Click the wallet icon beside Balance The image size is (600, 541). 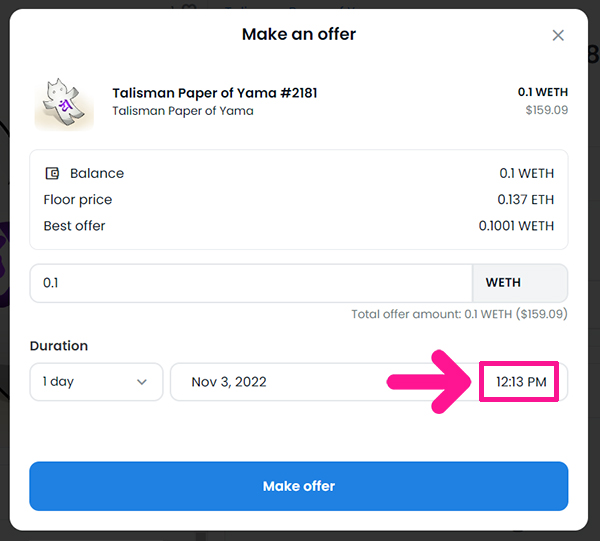click(x=52, y=173)
